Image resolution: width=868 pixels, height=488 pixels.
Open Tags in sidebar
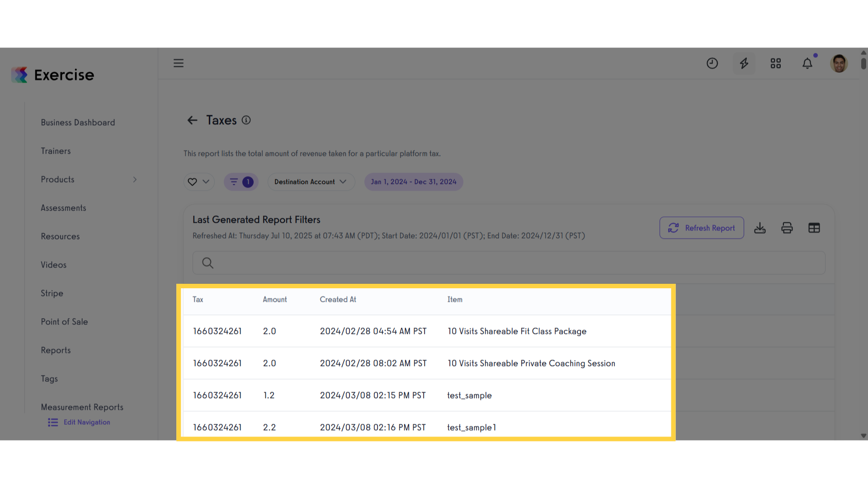[49, 379]
